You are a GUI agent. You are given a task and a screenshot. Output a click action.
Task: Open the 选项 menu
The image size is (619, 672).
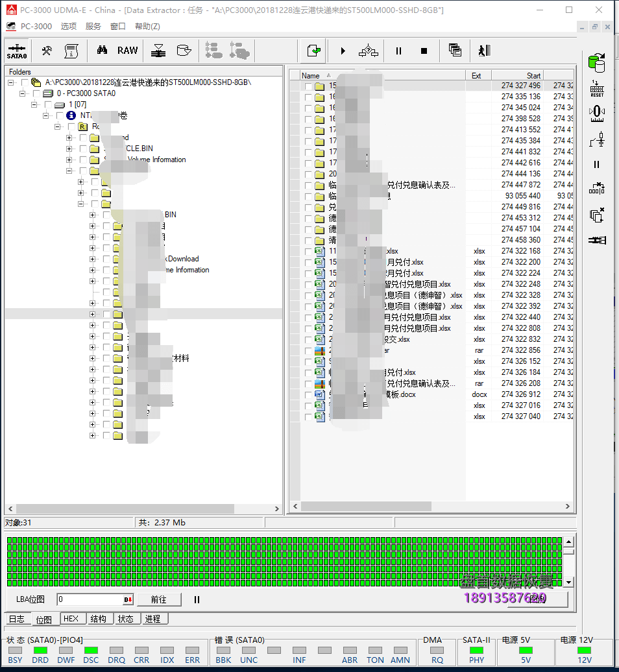69,26
